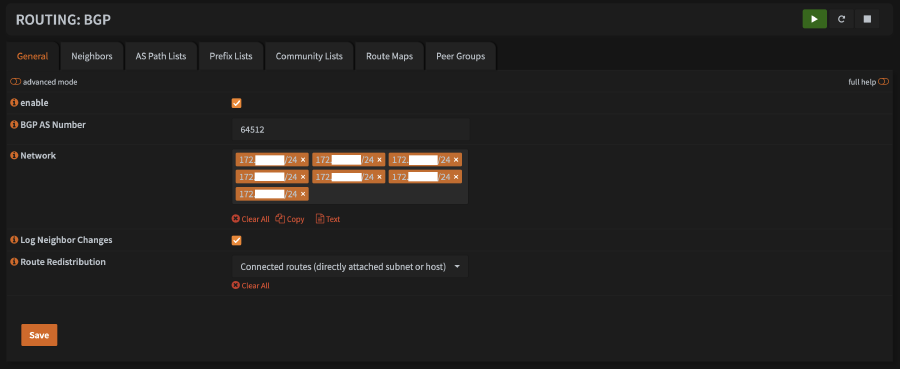Go to the Prefix Lists tab

[x=231, y=56]
